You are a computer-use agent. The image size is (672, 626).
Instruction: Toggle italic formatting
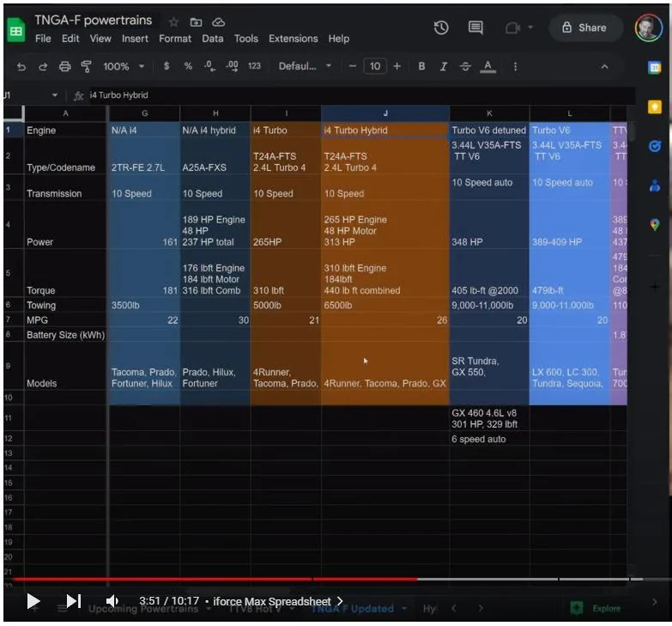443,66
